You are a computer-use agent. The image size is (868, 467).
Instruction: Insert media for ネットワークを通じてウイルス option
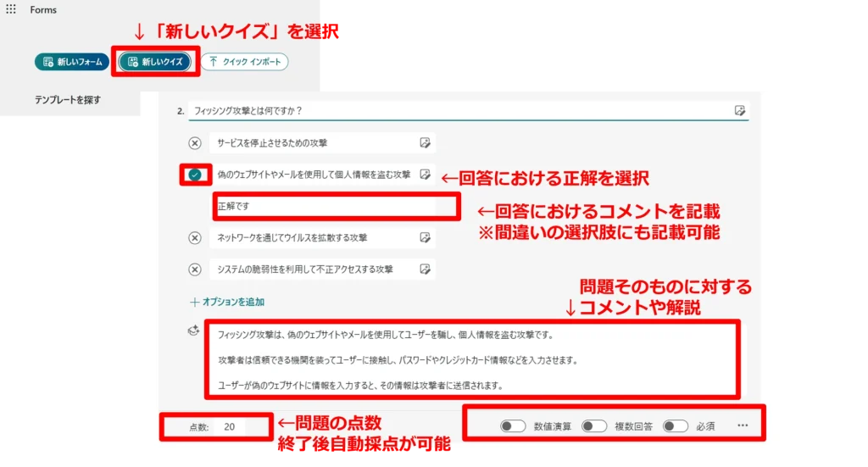pyautogui.click(x=425, y=238)
